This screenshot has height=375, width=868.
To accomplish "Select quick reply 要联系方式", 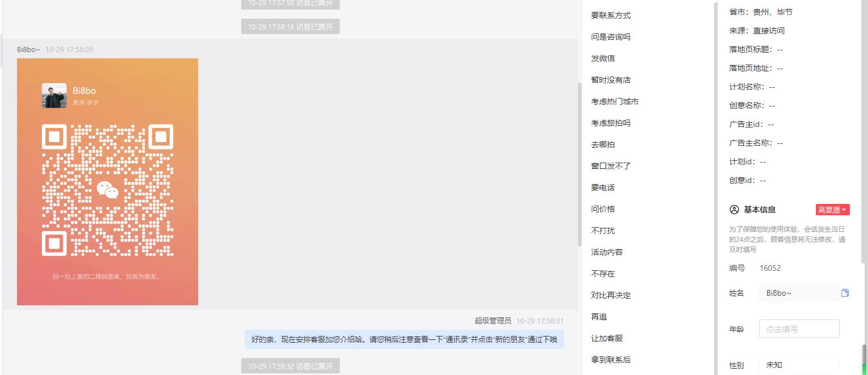I will [x=610, y=15].
